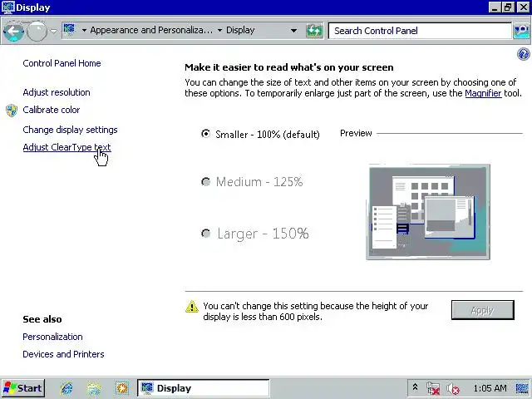Select Larger - 150% radio button
Viewport: 532px width, 399px height.
coord(205,234)
